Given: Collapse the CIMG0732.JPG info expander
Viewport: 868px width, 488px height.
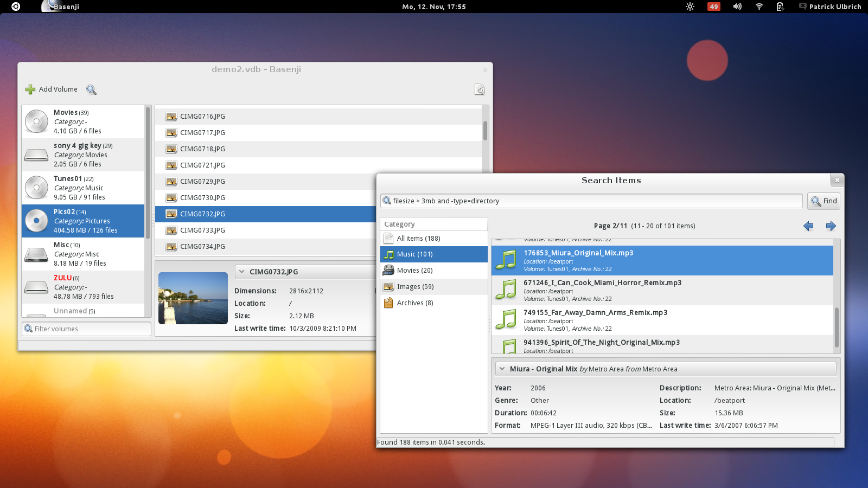Looking at the screenshot, I should (x=242, y=272).
